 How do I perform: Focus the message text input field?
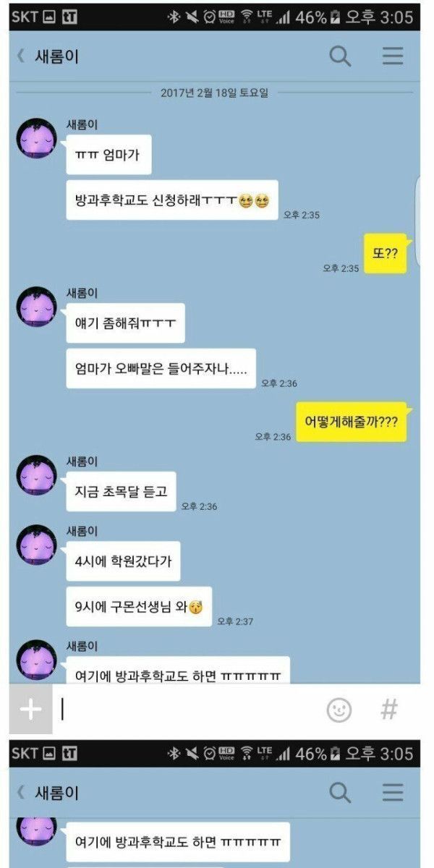[188, 710]
